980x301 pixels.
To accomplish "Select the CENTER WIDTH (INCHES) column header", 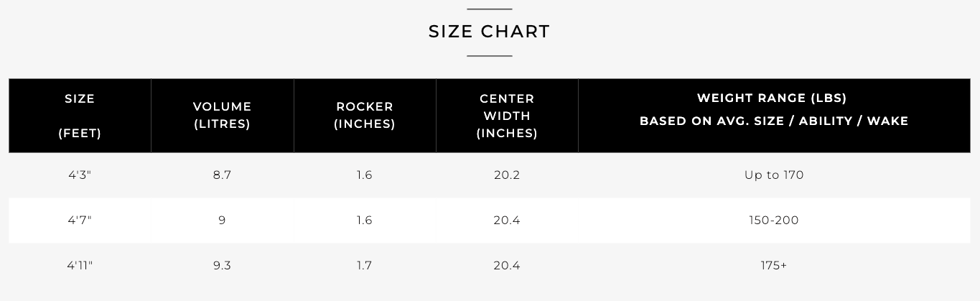I will coord(507,116).
